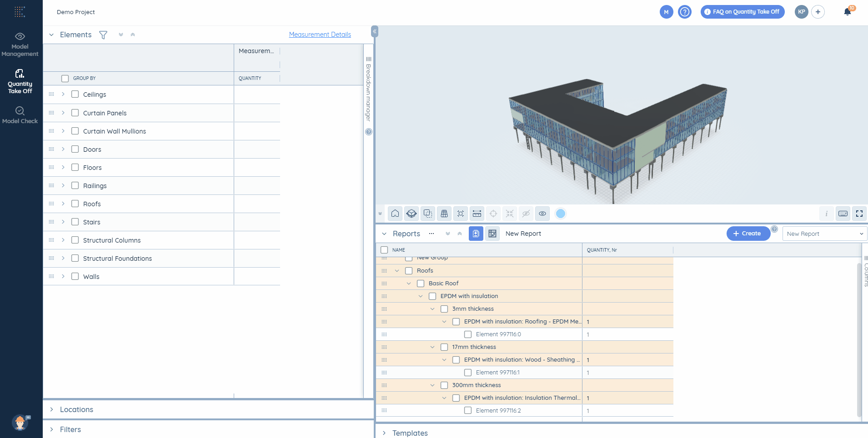Click the add report document icon
The height and width of the screenshot is (438, 868).
point(476,234)
